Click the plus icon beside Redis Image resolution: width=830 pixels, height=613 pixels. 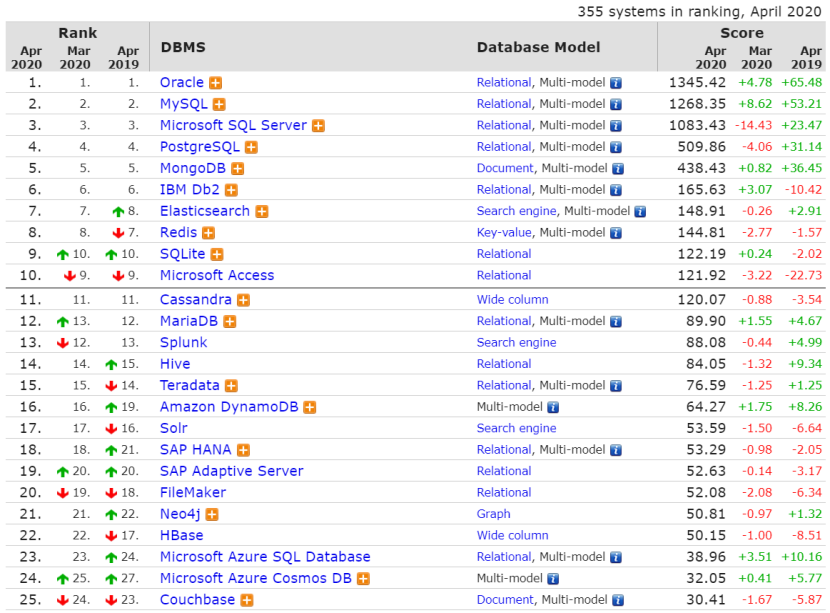pyautogui.click(x=208, y=233)
